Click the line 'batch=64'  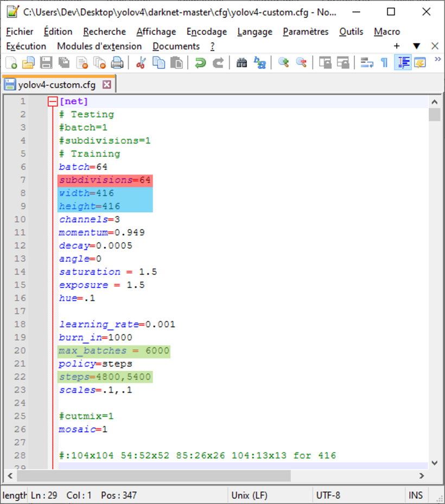(x=83, y=167)
